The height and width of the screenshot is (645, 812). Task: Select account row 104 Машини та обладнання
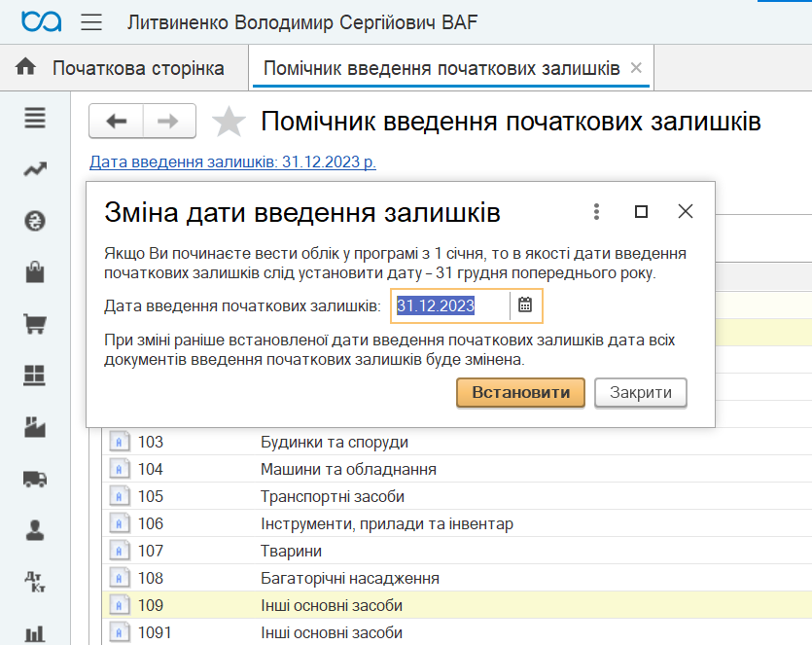457,469
